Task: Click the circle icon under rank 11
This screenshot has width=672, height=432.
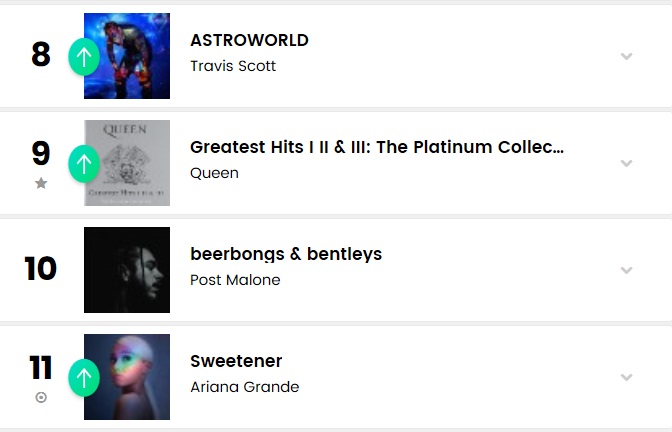Action: 41,397
